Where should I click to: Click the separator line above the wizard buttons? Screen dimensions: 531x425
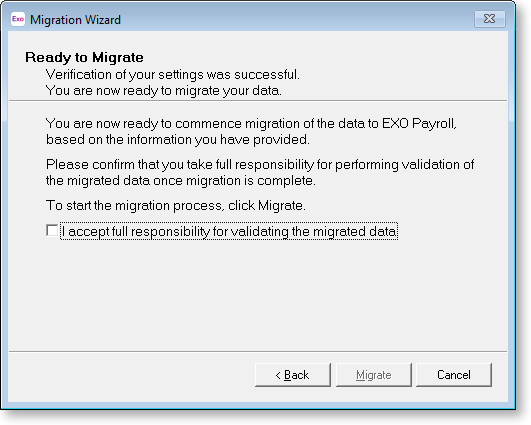258,351
